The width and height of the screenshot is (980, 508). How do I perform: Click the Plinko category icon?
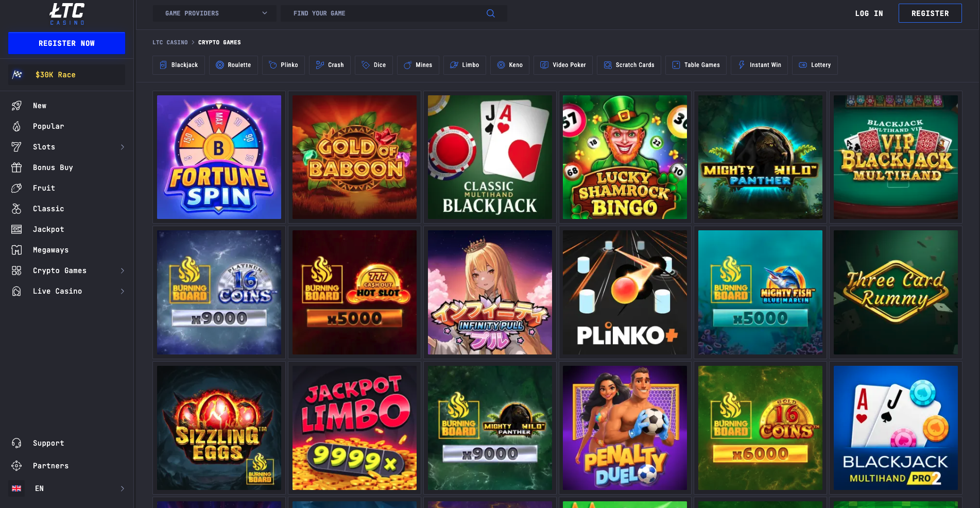(x=273, y=65)
